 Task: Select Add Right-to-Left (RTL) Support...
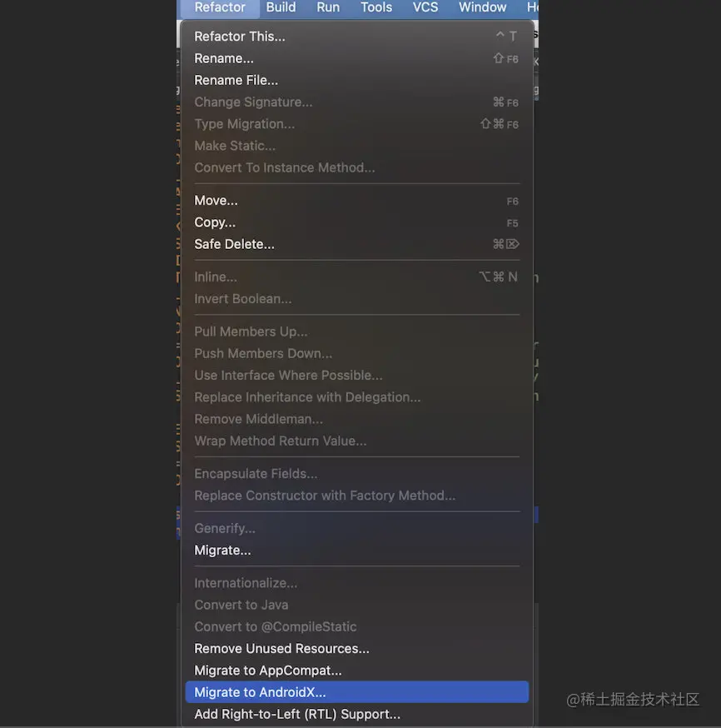tap(357, 714)
